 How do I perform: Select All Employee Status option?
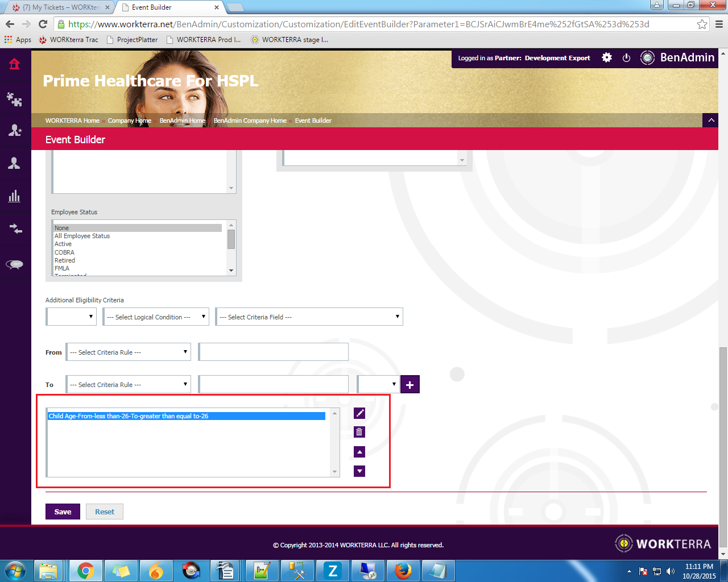pyautogui.click(x=138, y=236)
